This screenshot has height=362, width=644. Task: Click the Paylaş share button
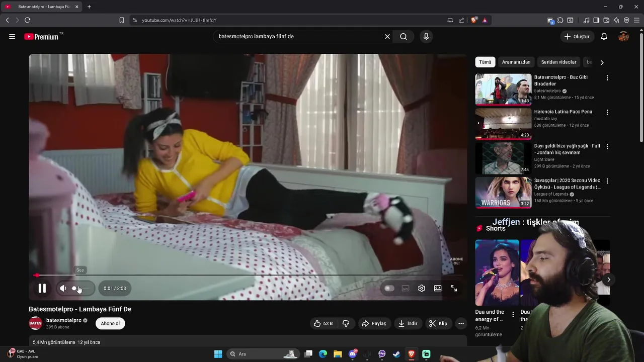click(374, 323)
